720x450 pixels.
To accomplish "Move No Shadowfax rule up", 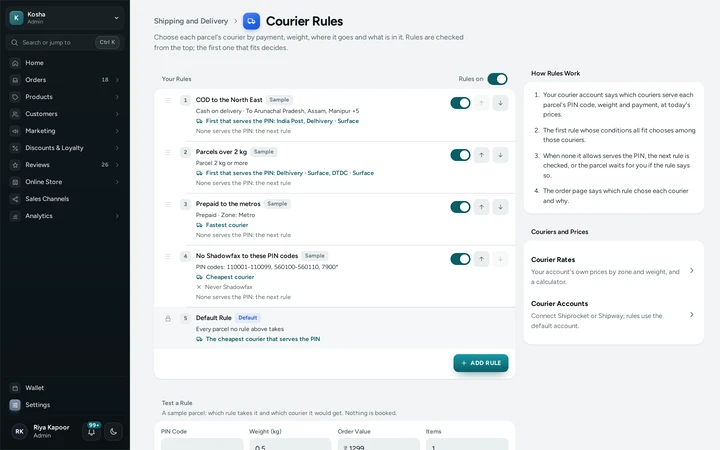I will coord(481,259).
